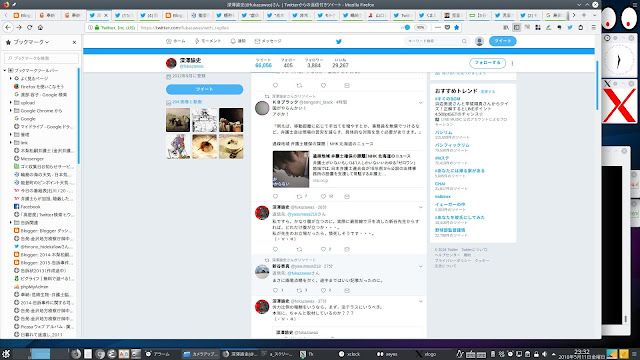
Task: Retweet the Kブラック tweet
Action: coord(299,196)
